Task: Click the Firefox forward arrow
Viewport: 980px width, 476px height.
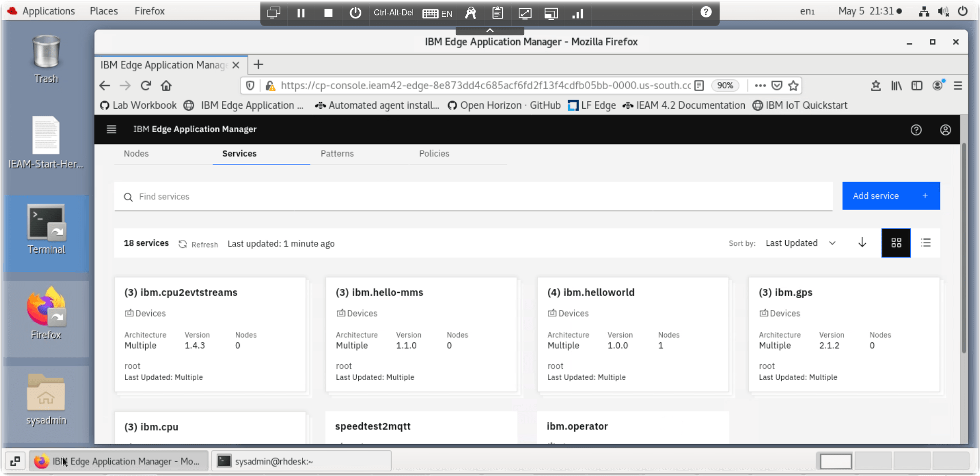Action: 125,86
